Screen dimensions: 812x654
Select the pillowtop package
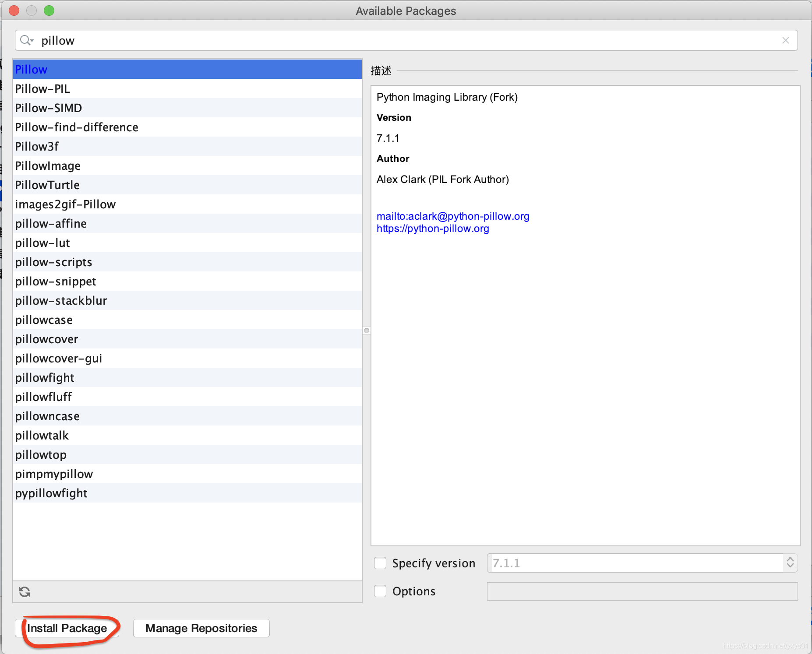187,454
